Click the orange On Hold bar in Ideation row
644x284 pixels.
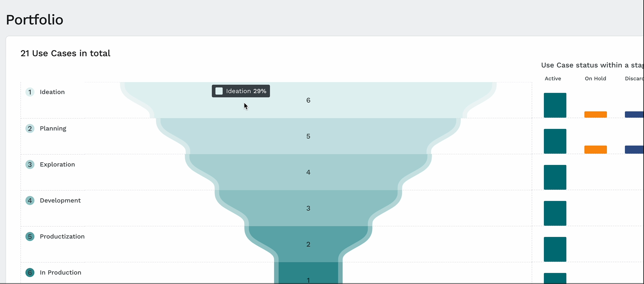[595, 114]
